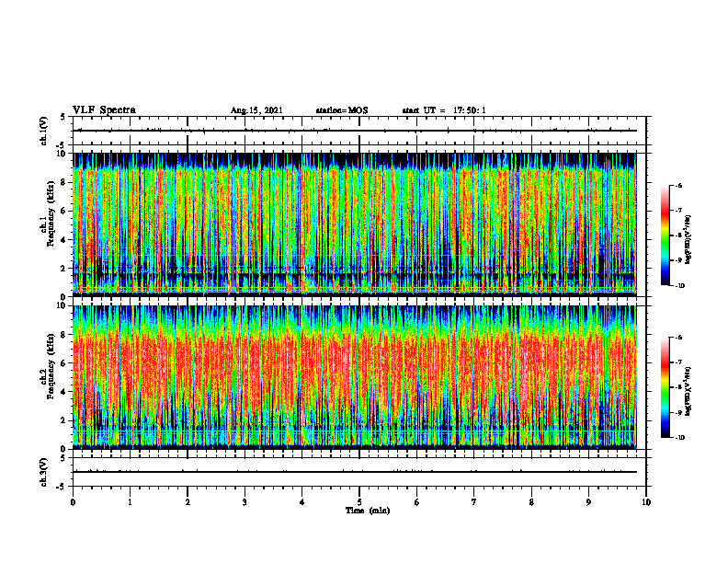728x563 pixels.
Task: Click the ch.2 spectrogram color scale bar
Action: coord(665,387)
